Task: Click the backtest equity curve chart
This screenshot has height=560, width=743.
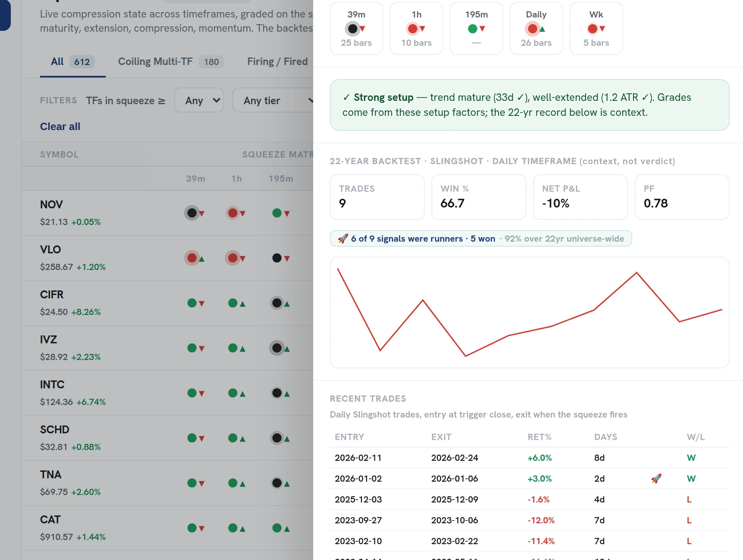Action: point(530,312)
